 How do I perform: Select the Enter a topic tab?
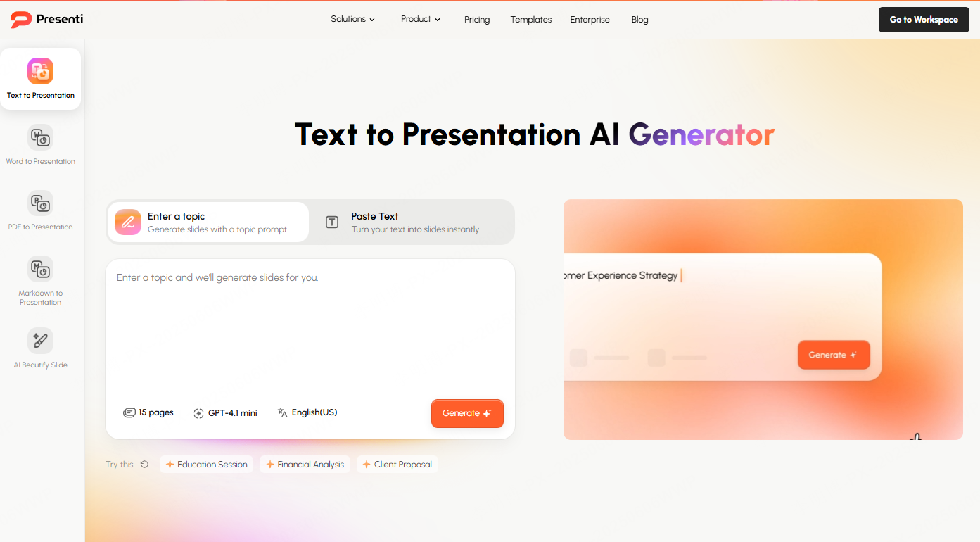click(208, 222)
